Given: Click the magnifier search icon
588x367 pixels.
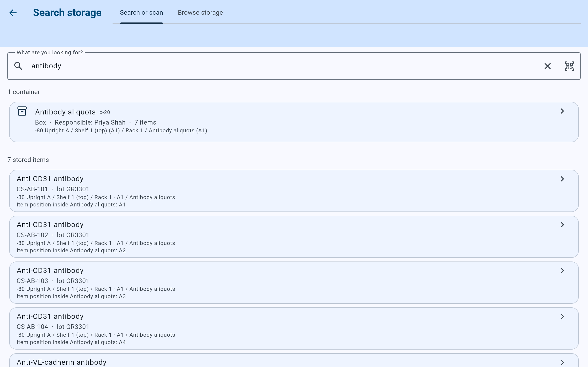Looking at the screenshot, I should pos(18,66).
